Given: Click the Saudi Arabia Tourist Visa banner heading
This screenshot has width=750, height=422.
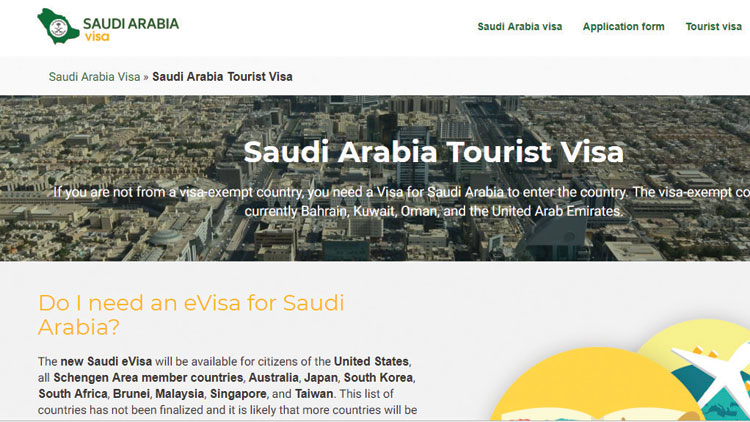Looking at the screenshot, I should (433, 152).
